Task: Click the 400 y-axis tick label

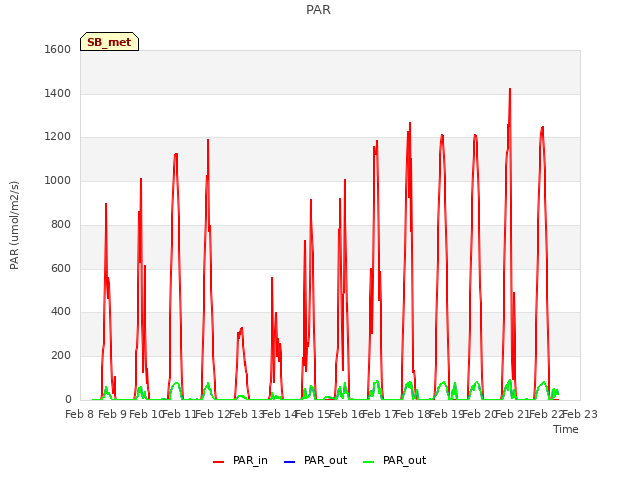Action: pyautogui.click(x=61, y=312)
